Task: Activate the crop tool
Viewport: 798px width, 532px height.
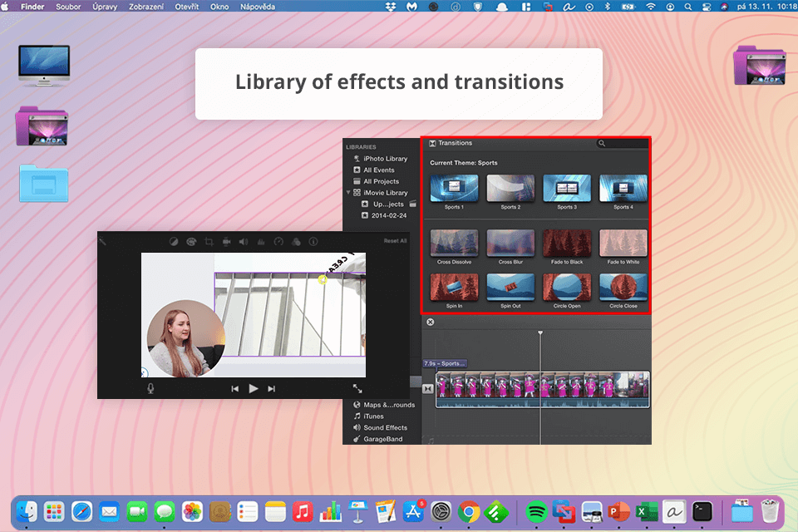Action: click(x=209, y=242)
